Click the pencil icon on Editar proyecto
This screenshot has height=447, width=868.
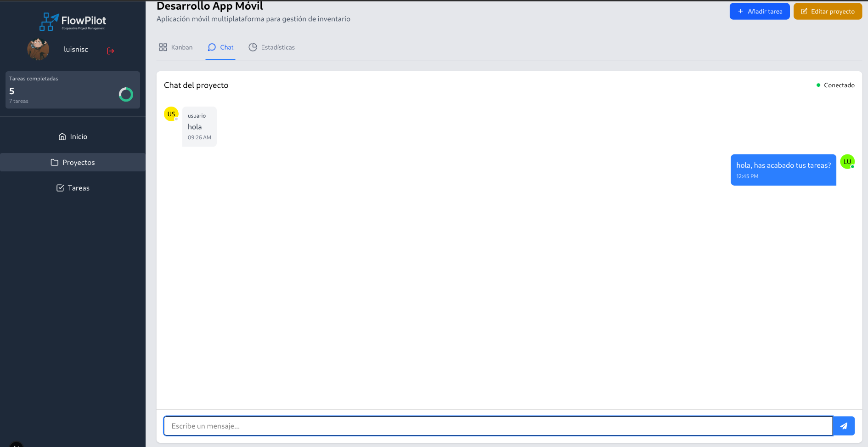[803, 11]
